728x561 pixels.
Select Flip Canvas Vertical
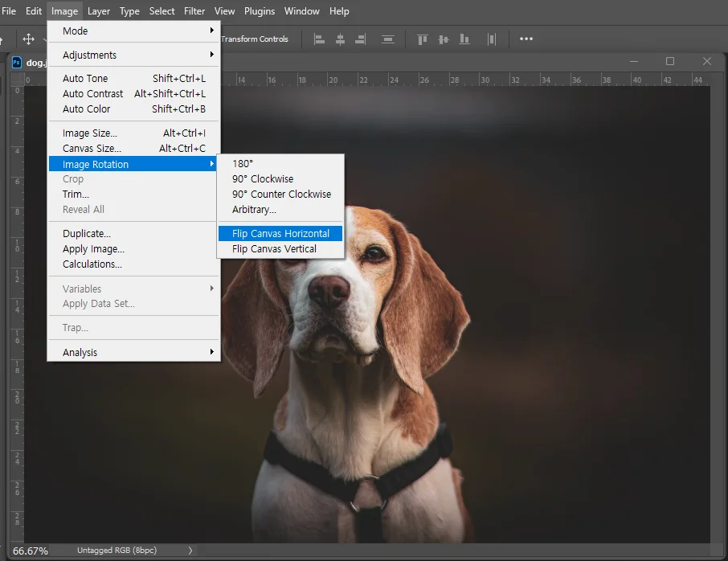(280, 248)
